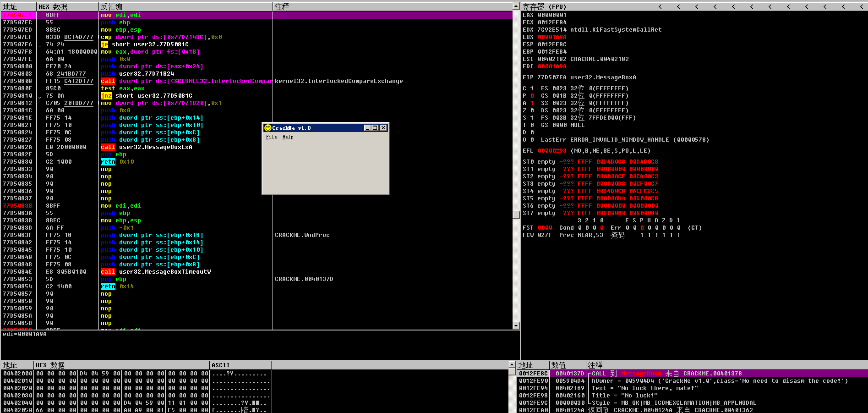Click the C carry flag value

(x=532, y=88)
